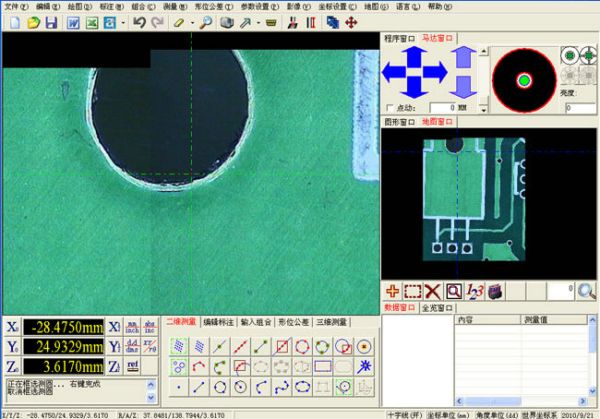Click the red X delete icon

click(432, 292)
